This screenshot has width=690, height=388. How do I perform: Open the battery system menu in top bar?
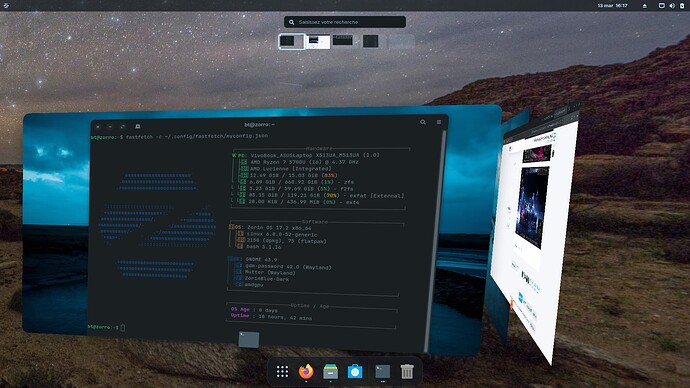coord(682,6)
